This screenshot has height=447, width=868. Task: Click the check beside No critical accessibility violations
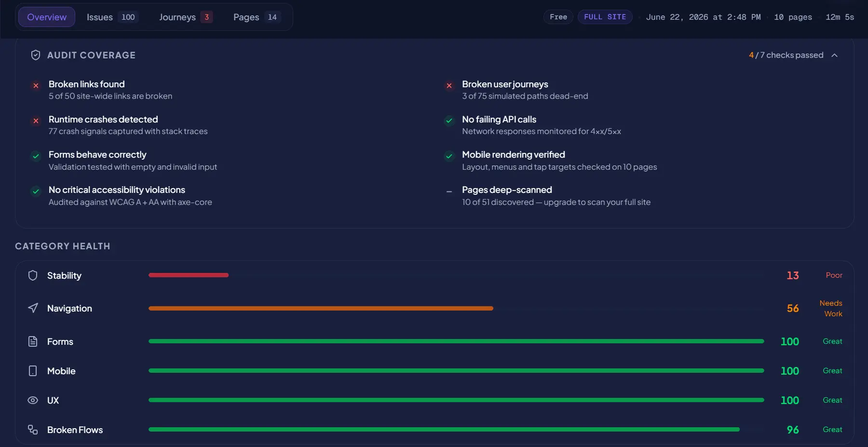[36, 191]
